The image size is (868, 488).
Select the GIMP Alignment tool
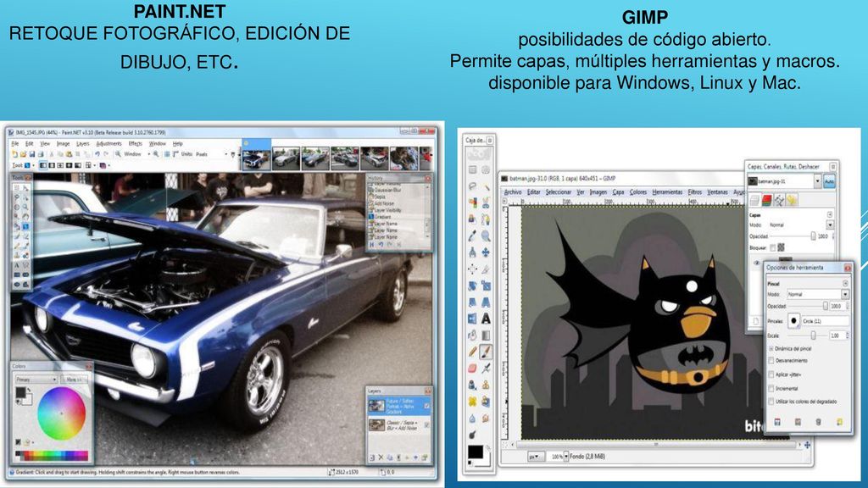[x=472, y=269]
